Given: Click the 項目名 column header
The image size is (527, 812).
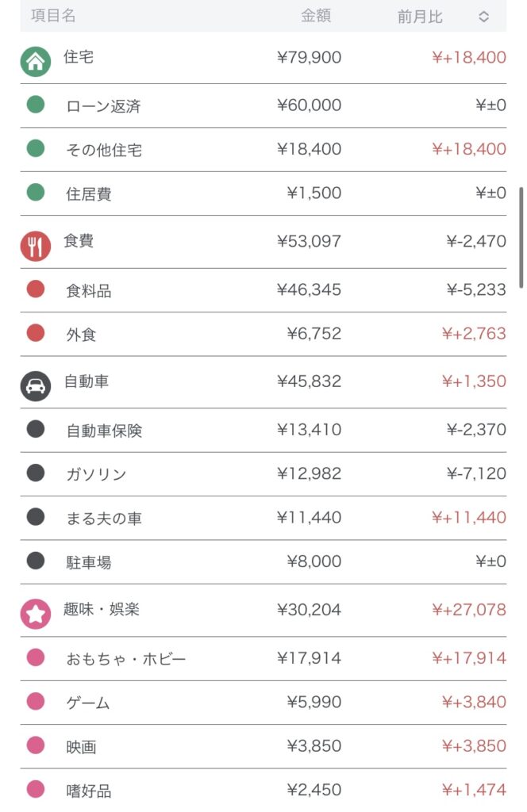Looking at the screenshot, I should (x=53, y=16).
